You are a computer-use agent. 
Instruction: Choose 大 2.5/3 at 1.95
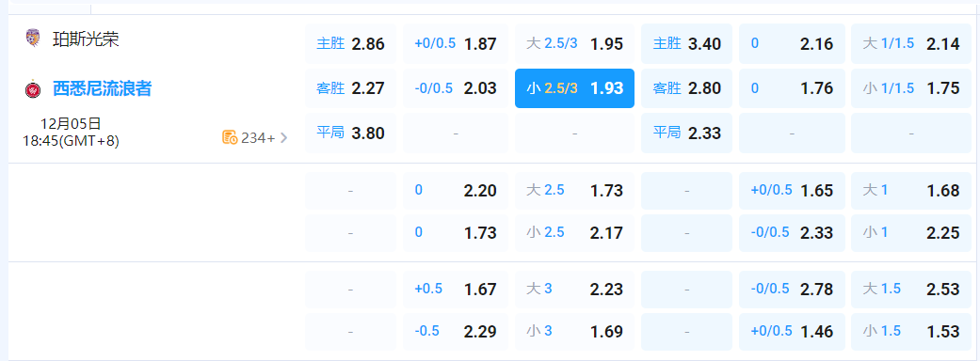click(x=574, y=44)
